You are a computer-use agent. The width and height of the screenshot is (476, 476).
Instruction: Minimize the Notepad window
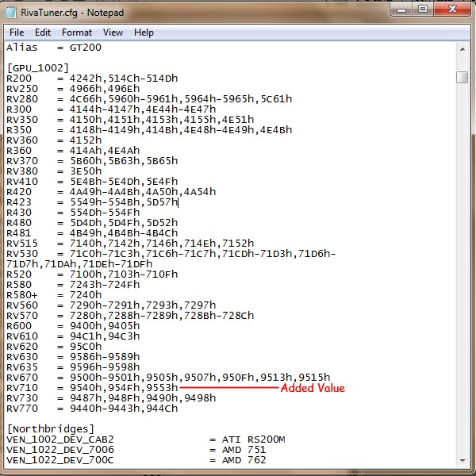401,10
